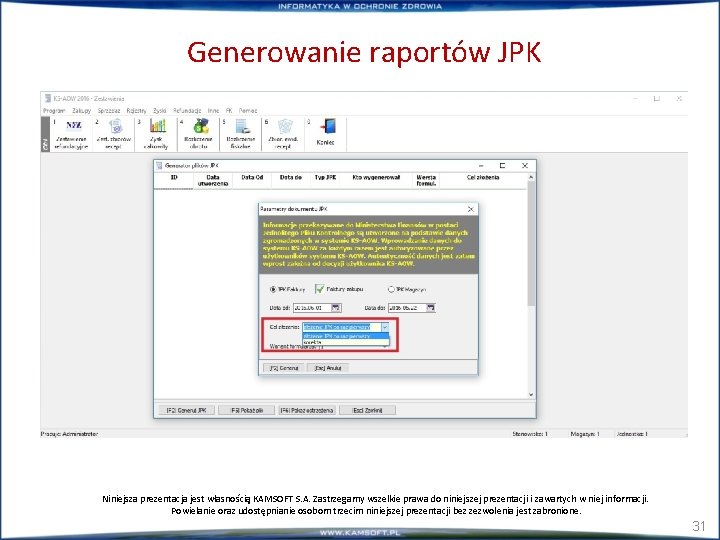The image size is (720, 540).
Task: Maximize the Generator plików JPK window
Action: (502, 166)
